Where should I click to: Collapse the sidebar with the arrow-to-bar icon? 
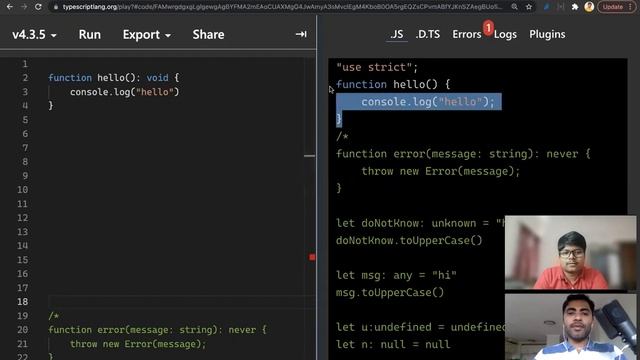(301, 34)
